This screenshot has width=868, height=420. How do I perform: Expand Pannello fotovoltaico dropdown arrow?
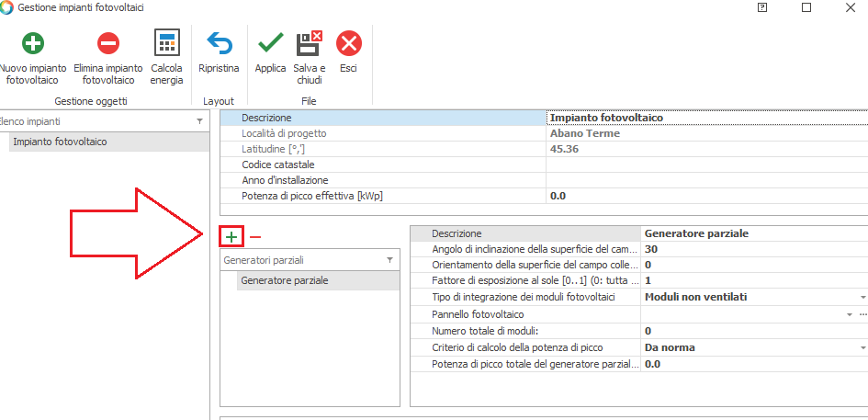pos(850,314)
